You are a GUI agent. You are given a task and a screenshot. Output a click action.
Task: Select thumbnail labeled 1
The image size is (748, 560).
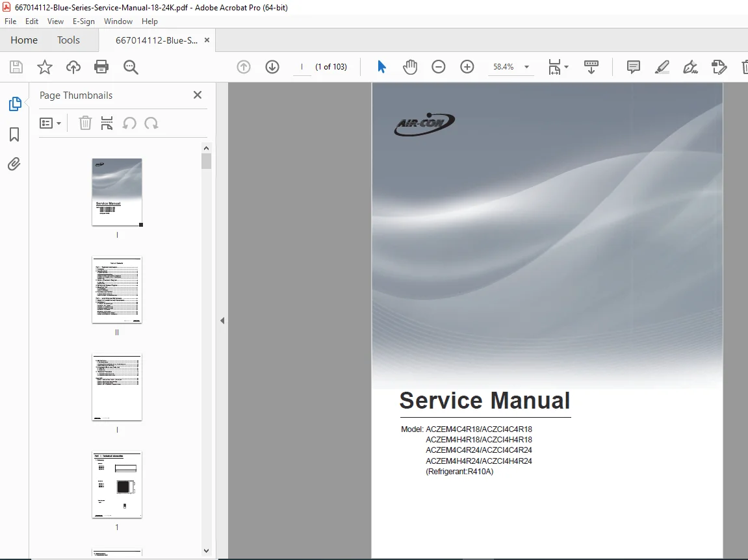[117, 484]
